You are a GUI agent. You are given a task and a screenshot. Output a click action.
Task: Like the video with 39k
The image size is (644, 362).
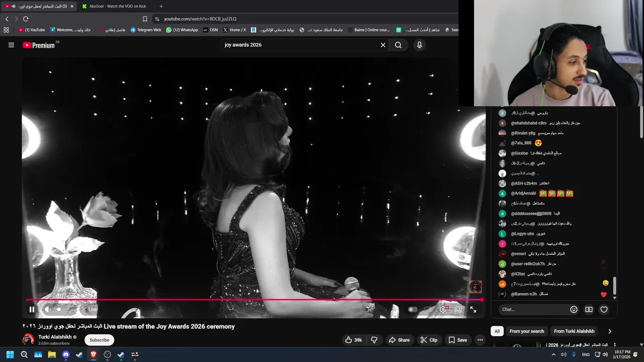354,340
